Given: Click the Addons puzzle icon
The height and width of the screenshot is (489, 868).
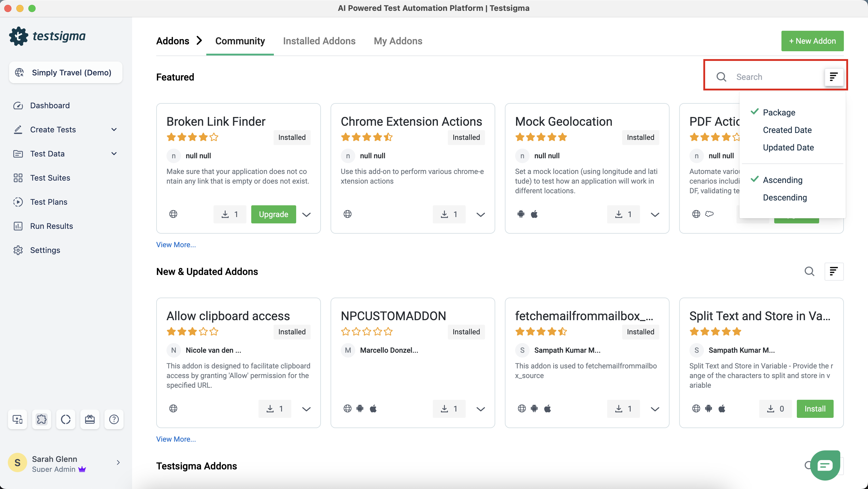Looking at the screenshot, I should [41, 419].
